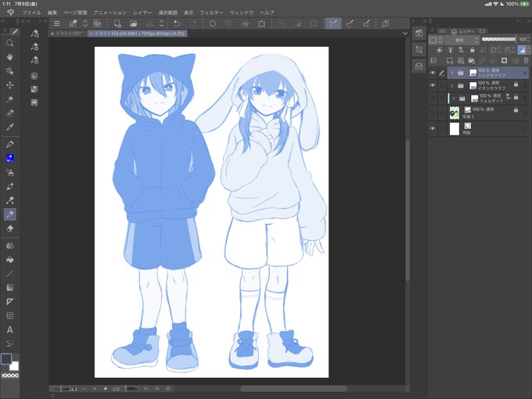Image resolution: width=532 pixels, height=399 pixels.
Task: Open the palette color dropdown in the layer panel
Action: (436, 40)
